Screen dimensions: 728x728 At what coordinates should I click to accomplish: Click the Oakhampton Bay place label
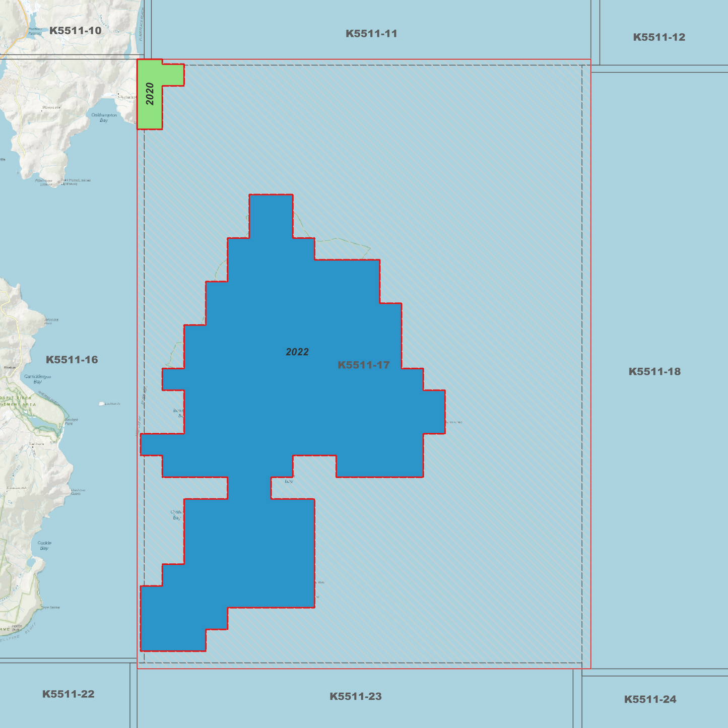[x=104, y=118]
